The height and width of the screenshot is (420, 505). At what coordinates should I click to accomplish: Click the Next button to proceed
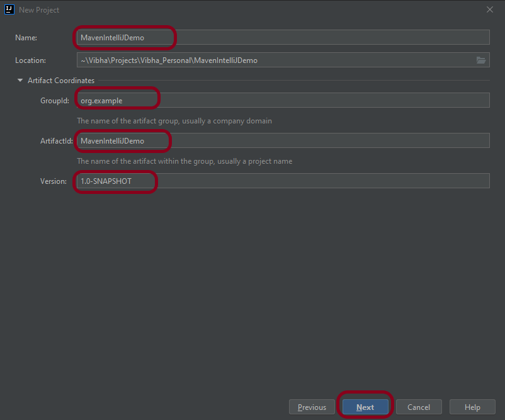pos(365,407)
